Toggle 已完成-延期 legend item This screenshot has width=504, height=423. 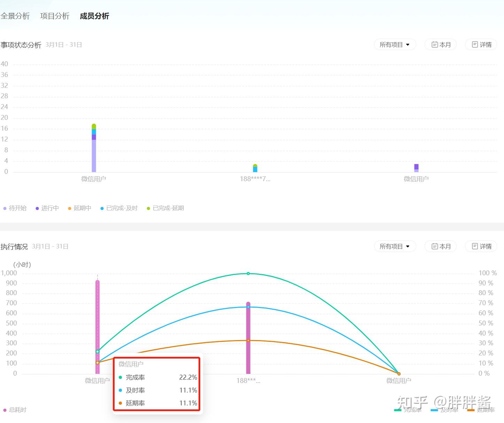point(165,208)
